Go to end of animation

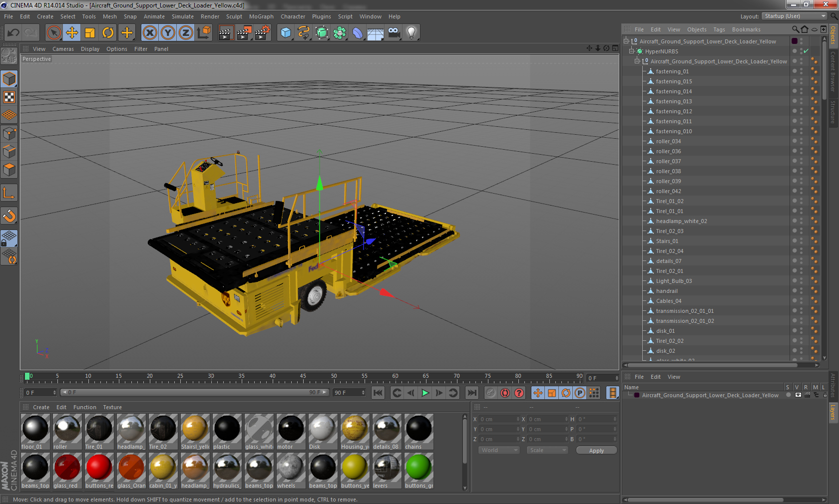click(471, 393)
